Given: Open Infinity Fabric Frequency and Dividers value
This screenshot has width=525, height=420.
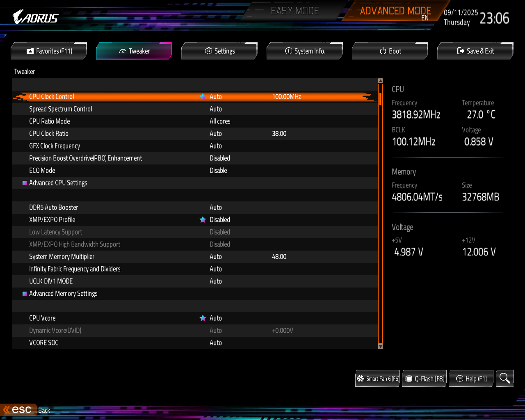Looking at the screenshot, I should point(216,269).
